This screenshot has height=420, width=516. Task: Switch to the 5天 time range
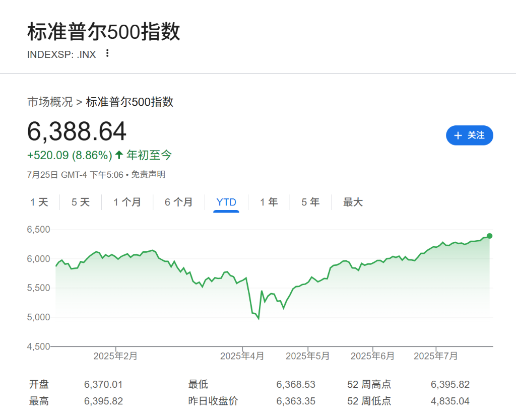point(80,202)
